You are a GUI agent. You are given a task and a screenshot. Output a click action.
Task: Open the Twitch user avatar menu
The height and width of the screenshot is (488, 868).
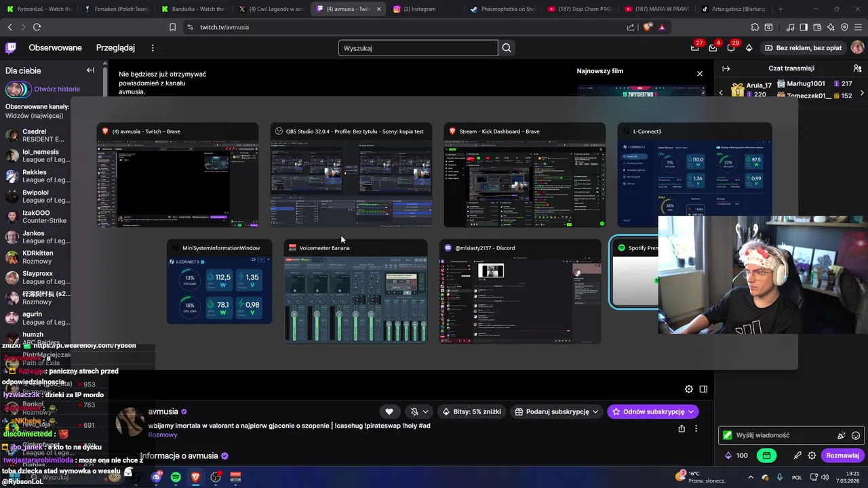tap(857, 48)
